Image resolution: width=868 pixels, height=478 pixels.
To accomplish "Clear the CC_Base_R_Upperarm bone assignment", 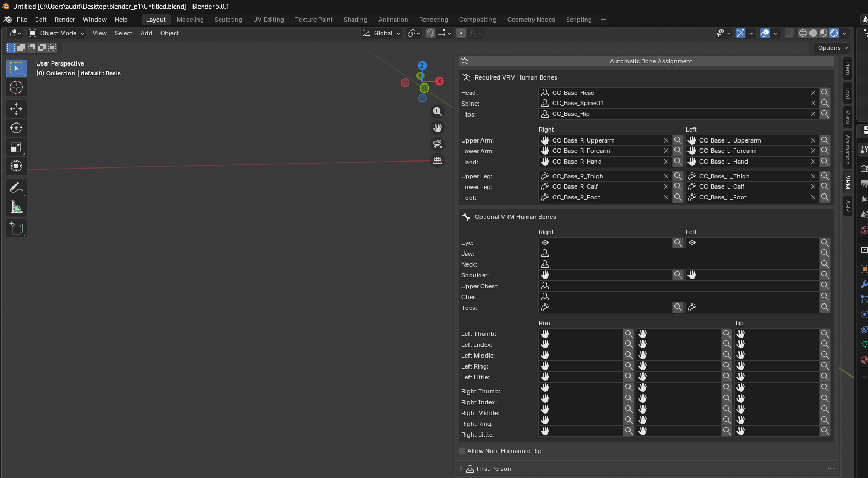I will click(666, 140).
